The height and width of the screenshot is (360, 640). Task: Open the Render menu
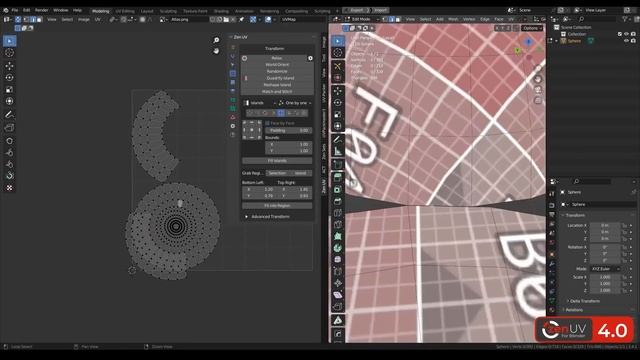(42, 10)
